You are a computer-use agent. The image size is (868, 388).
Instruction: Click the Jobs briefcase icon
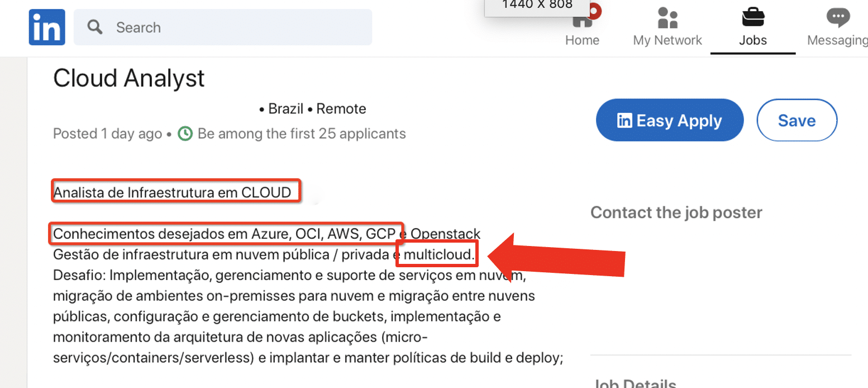[x=752, y=17]
